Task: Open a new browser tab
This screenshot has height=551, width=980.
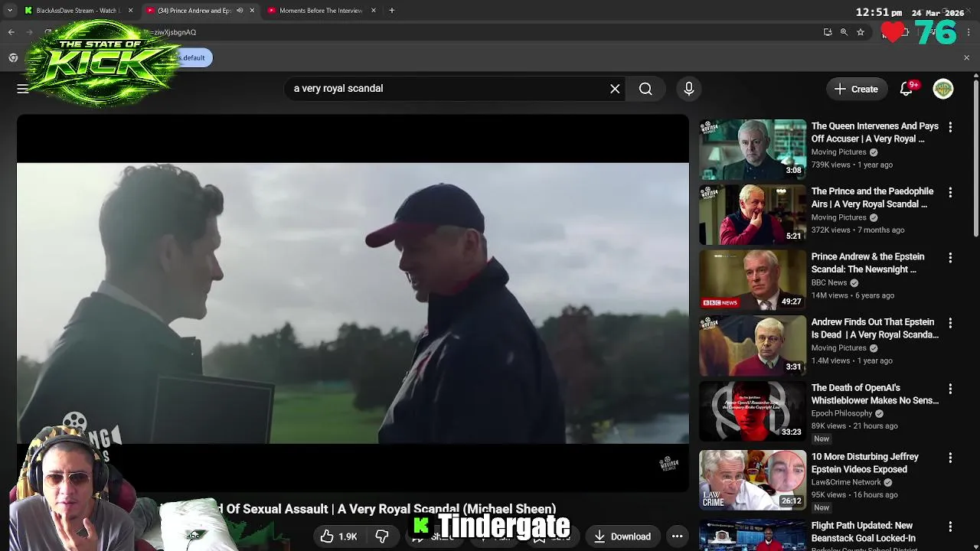Action: 391,11
